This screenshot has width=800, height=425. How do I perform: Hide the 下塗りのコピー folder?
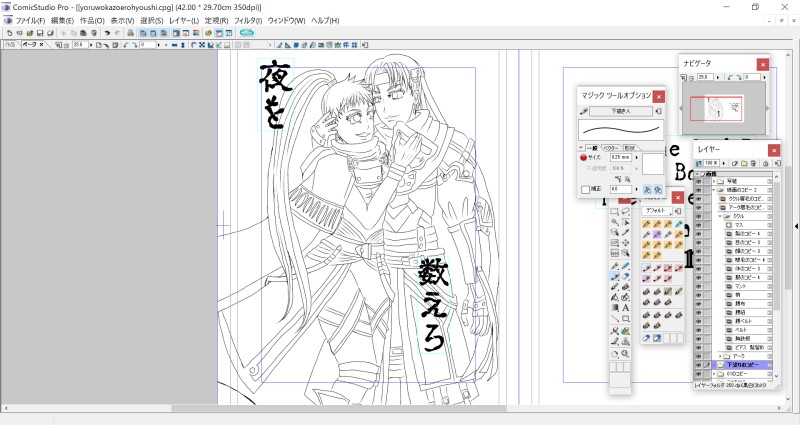coord(698,365)
